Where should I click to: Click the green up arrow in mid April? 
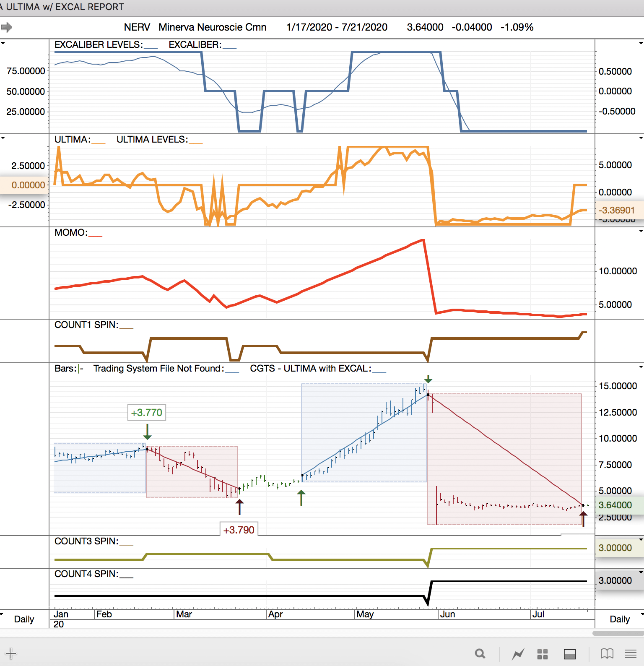point(301,498)
